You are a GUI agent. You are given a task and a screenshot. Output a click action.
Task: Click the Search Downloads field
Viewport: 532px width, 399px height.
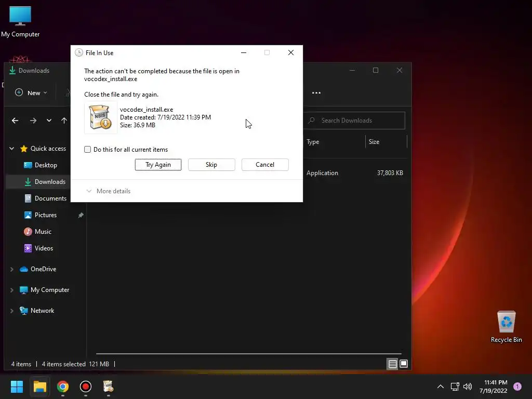354,121
